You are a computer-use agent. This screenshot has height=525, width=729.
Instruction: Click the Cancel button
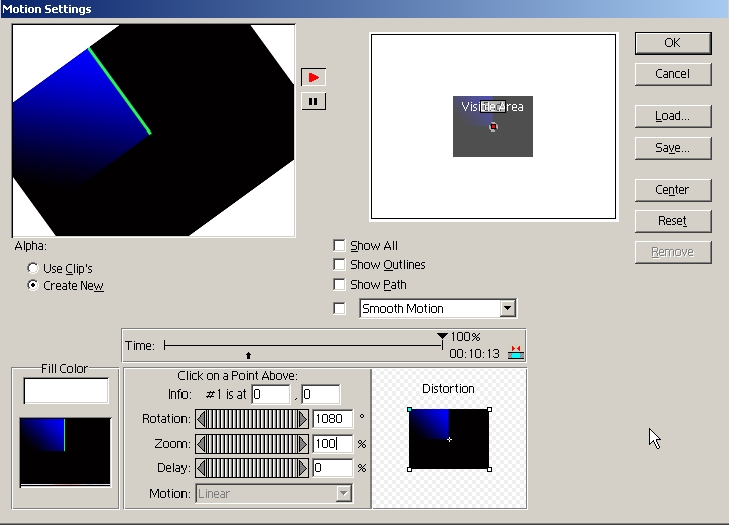673,74
